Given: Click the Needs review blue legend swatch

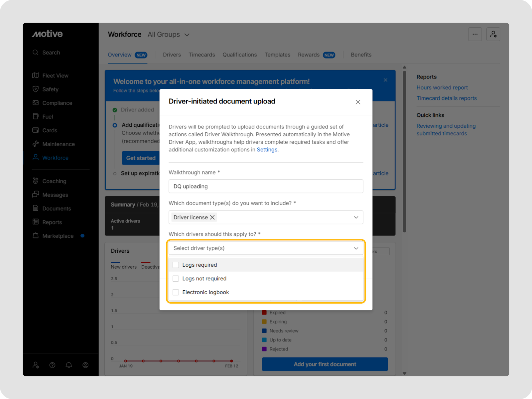Looking at the screenshot, I should tap(264, 331).
